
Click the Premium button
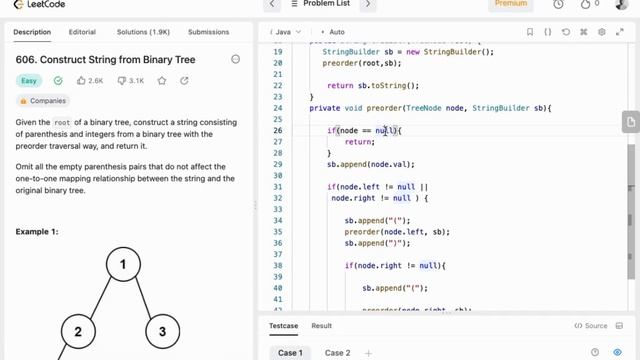[511, 4]
